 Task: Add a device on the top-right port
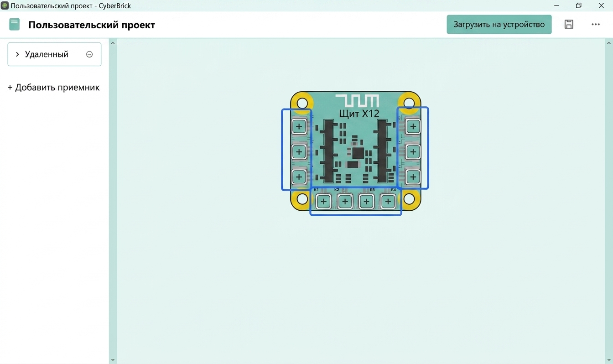pyautogui.click(x=413, y=126)
